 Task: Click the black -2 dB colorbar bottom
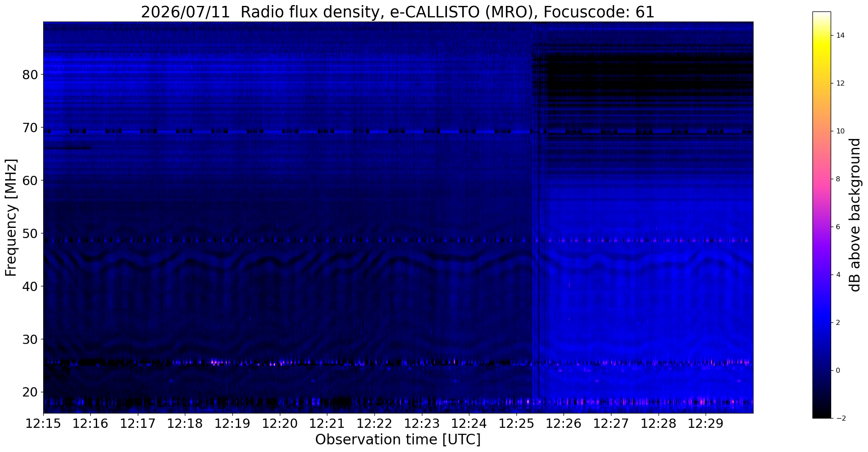click(821, 415)
